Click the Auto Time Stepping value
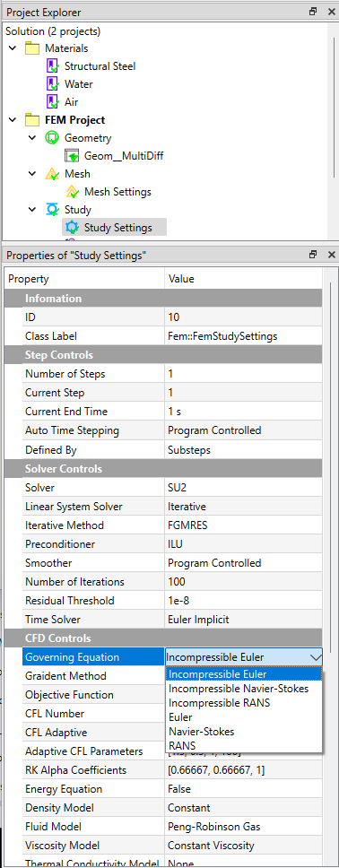339x868 pixels. [244, 430]
